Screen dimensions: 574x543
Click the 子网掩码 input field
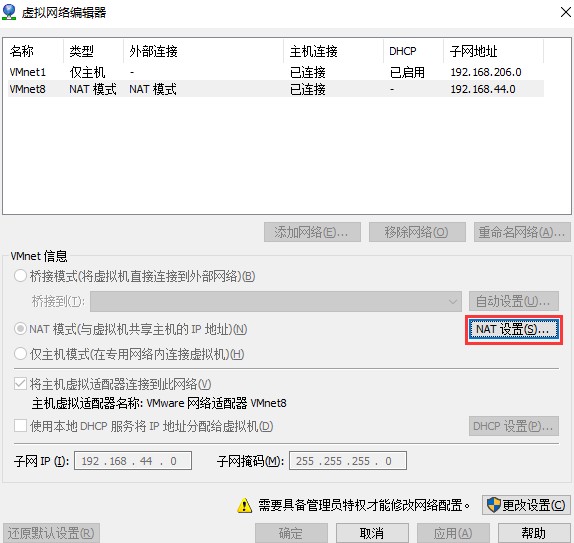348,461
